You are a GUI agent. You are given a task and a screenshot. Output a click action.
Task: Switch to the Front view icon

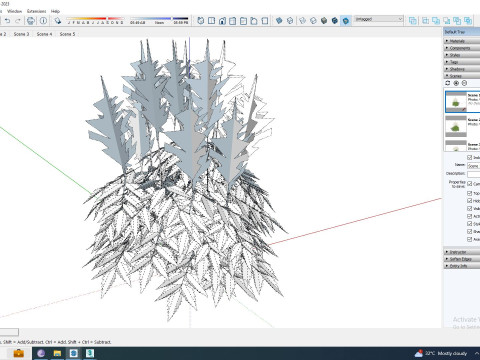[222, 21]
